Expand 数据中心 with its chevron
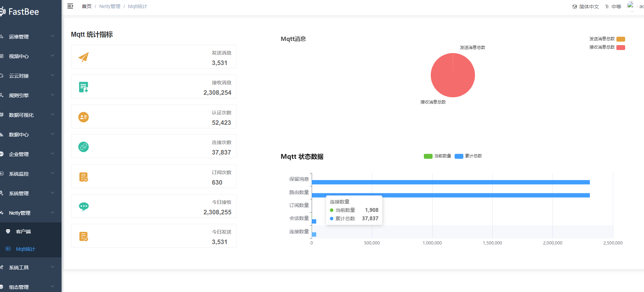The height and width of the screenshot is (292, 644). [x=52, y=134]
